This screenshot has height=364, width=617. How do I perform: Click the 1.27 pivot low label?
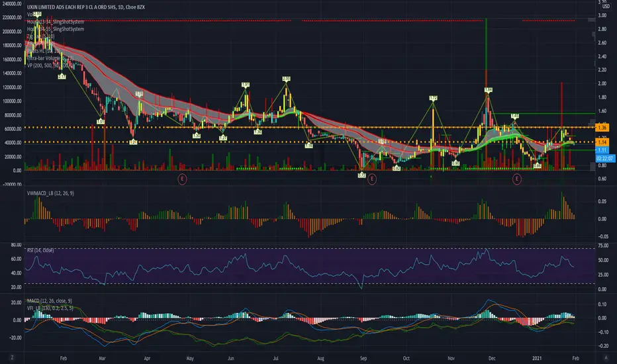(x=223, y=138)
